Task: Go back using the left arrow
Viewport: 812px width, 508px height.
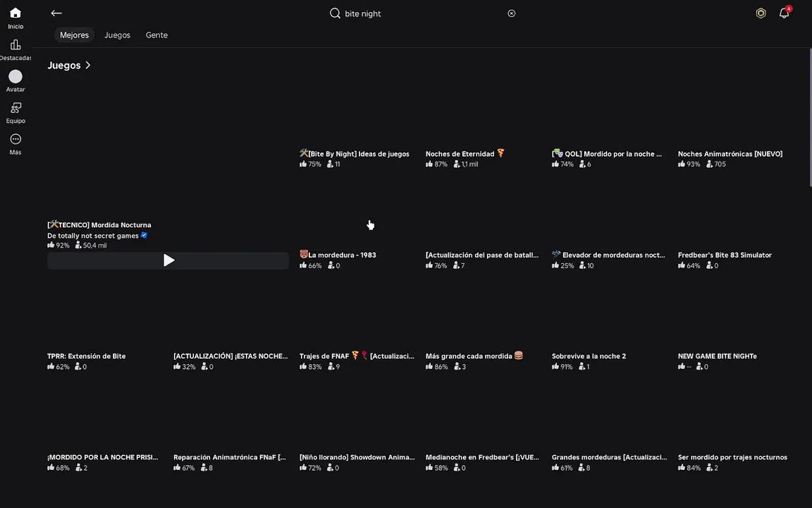Action: pos(56,13)
